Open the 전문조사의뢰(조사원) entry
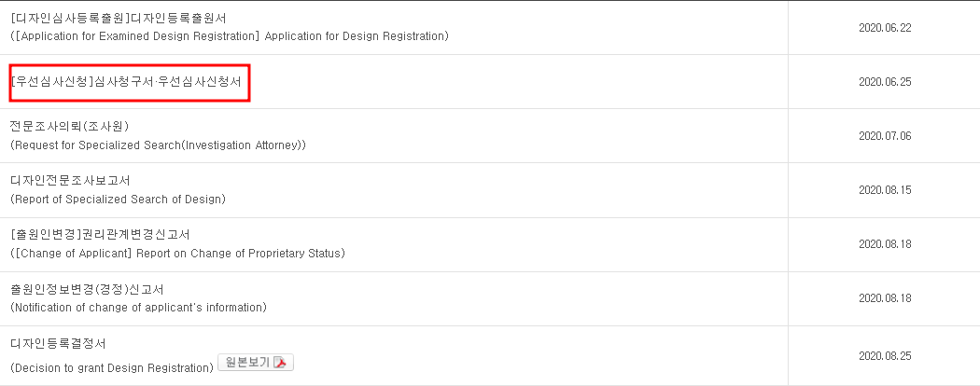Screen dimensions: 980x386 tap(69, 127)
